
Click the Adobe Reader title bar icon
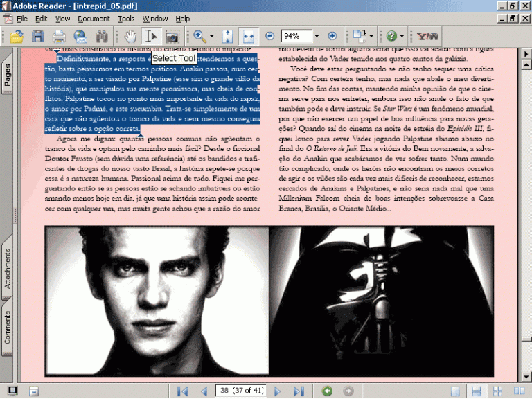click(6, 6)
